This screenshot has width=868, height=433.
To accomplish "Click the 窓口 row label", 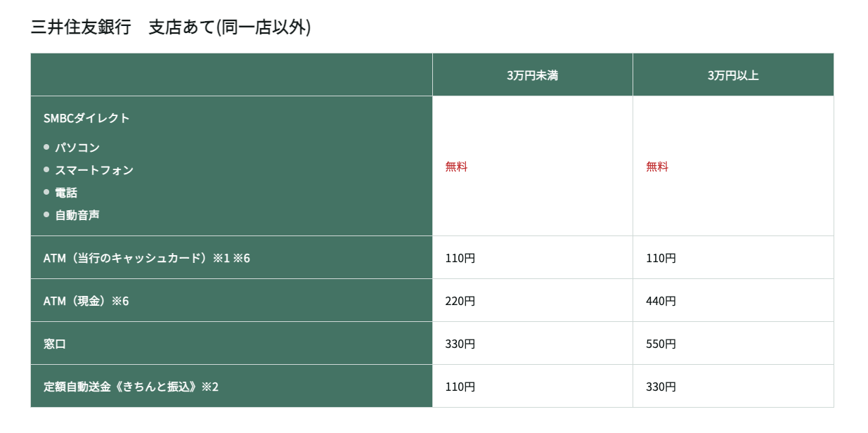I will tap(55, 344).
